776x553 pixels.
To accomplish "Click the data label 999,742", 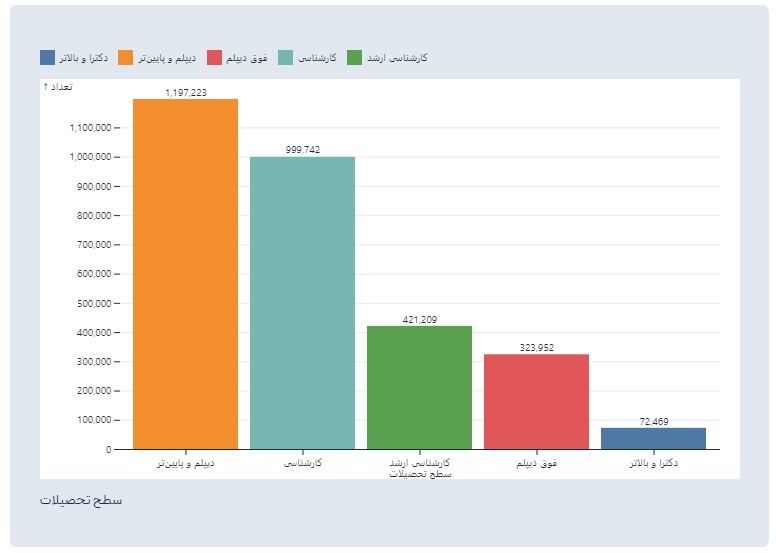I will [x=302, y=150].
